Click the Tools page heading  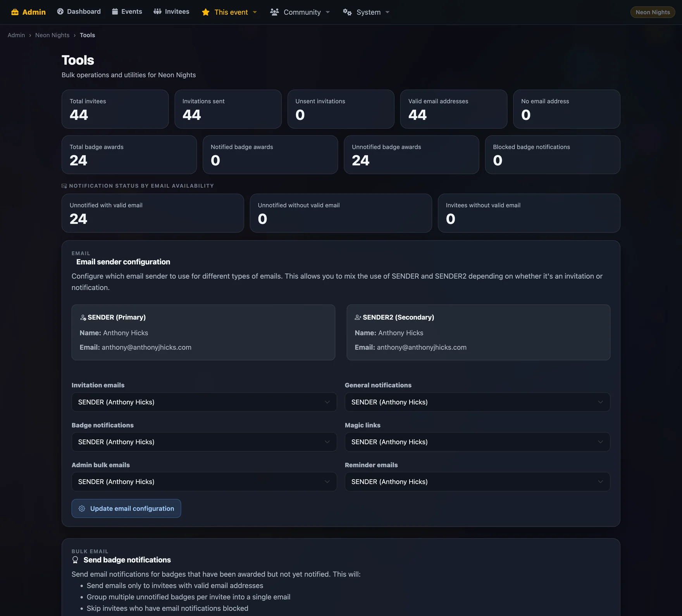[78, 60]
